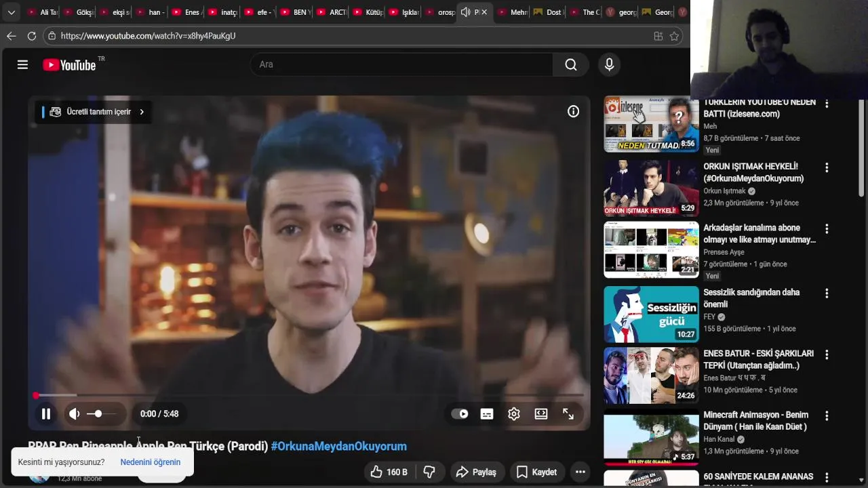Switch to theater mode
This screenshot has width=868, height=488.
541,413
